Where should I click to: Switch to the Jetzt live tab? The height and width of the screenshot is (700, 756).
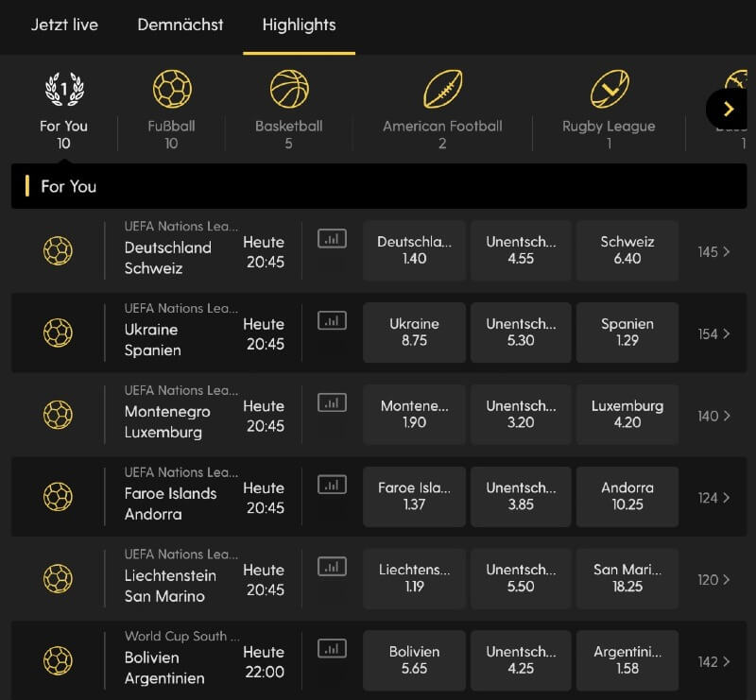(64, 25)
